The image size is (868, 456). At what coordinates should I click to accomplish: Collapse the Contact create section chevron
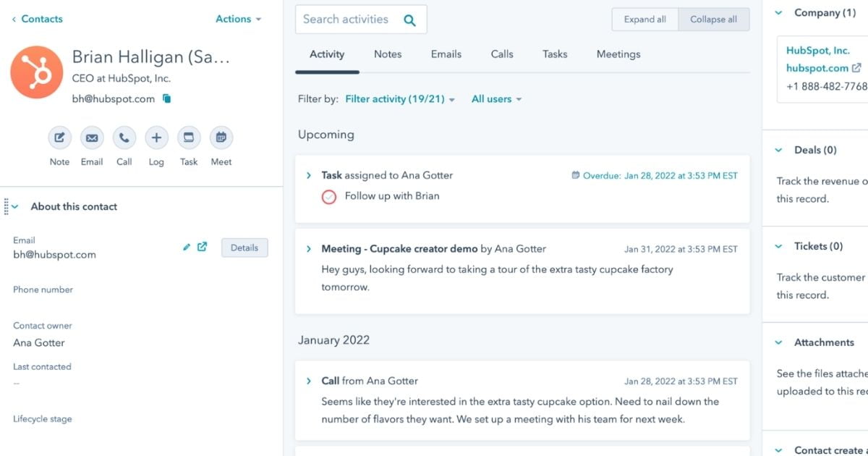click(779, 451)
